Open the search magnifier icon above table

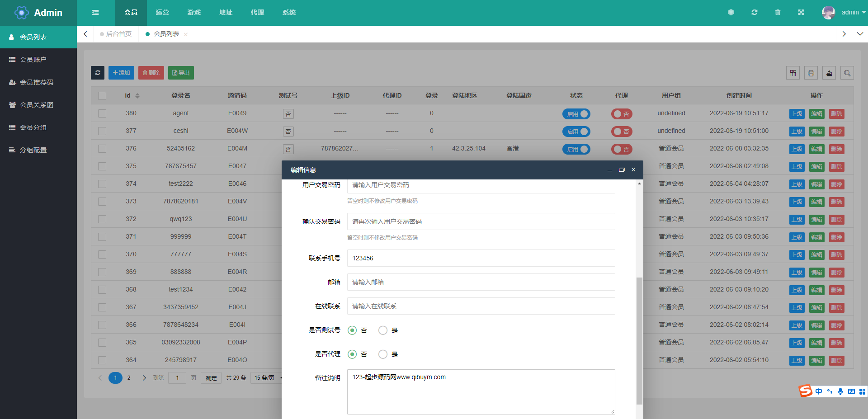click(847, 73)
